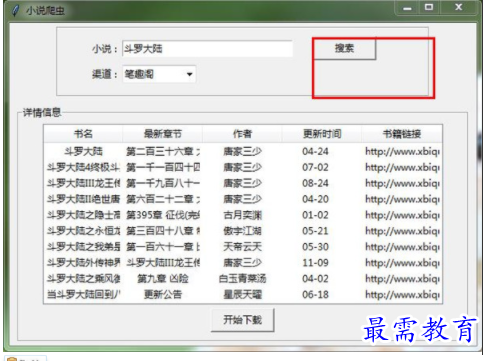Click the latest chapter cell 第三百四十八章
Viewport: 485px width, 361px height.
click(163, 231)
